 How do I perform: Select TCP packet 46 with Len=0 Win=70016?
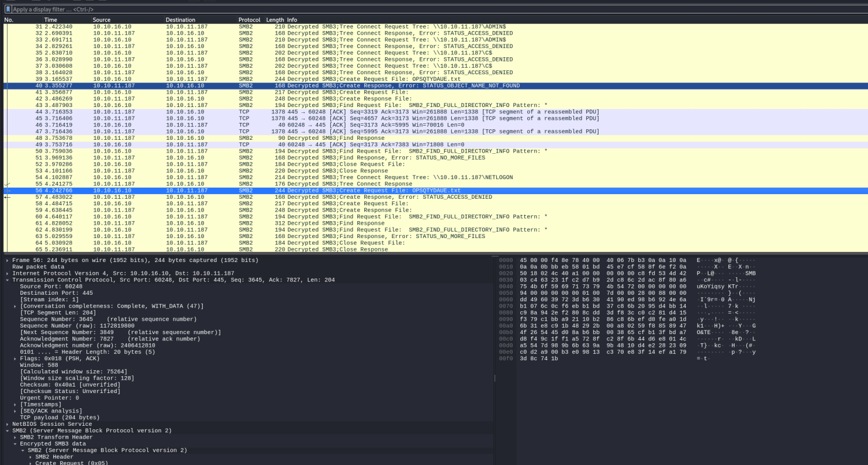pos(435,125)
